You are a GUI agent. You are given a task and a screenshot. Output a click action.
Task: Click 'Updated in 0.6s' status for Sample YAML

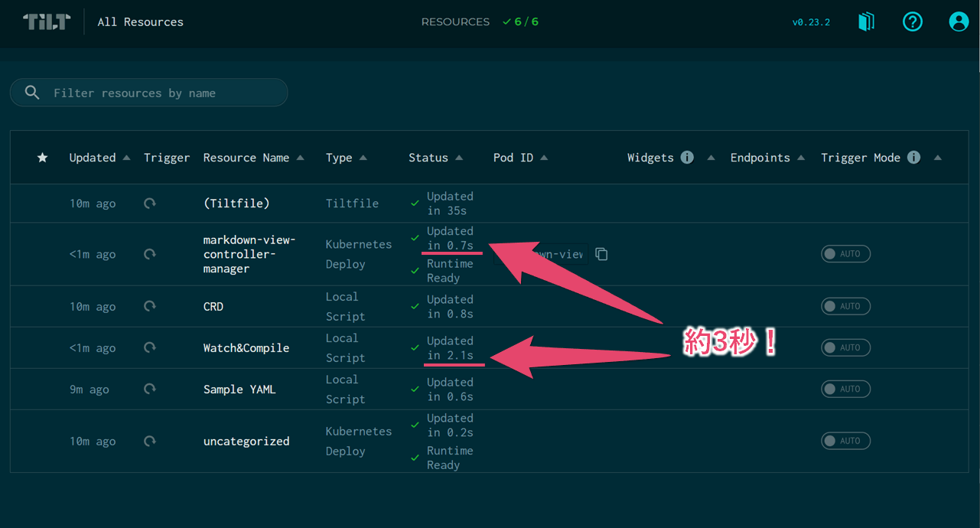(x=450, y=389)
